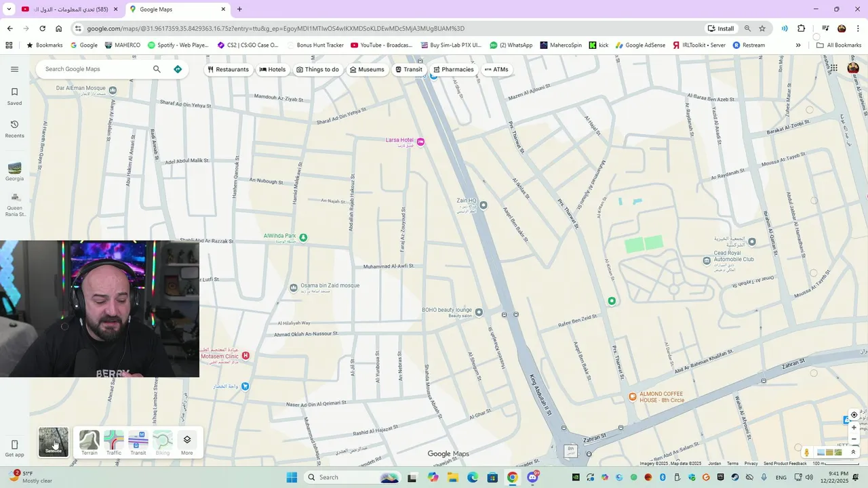Click the my location button
Screen dimensions: 868x488
click(x=854, y=415)
